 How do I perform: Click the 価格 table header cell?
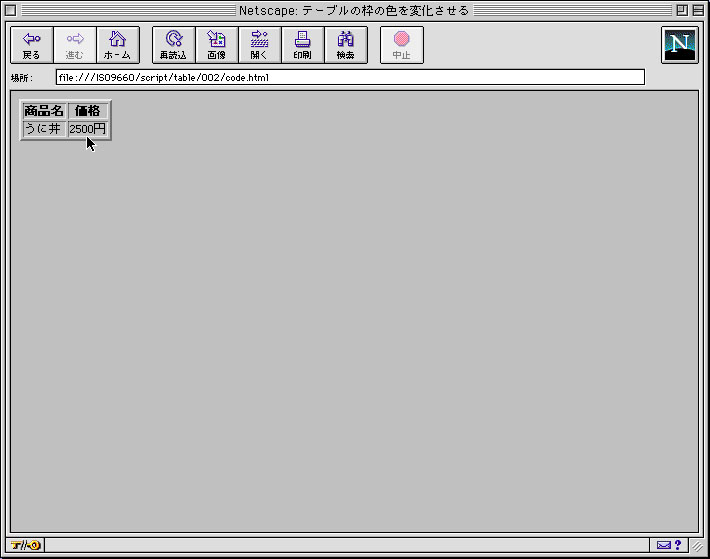click(x=88, y=111)
